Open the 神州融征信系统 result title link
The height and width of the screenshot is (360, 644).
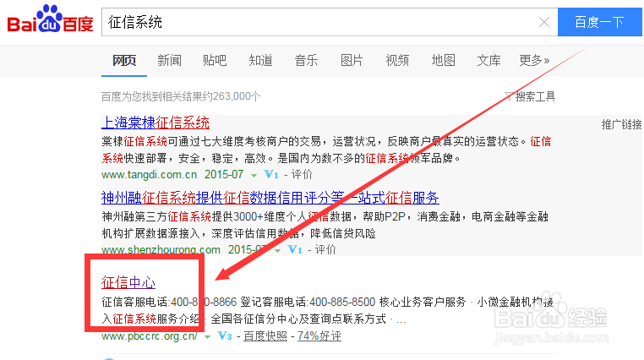270,198
